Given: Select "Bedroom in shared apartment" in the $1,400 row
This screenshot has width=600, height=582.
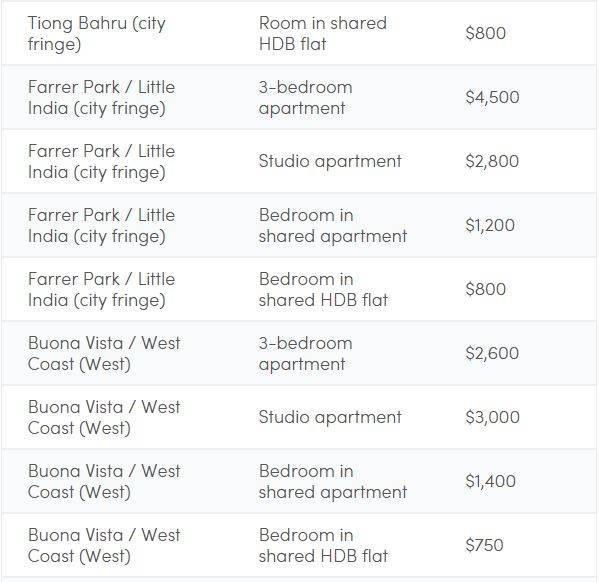Looking at the screenshot, I should tap(332, 481).
